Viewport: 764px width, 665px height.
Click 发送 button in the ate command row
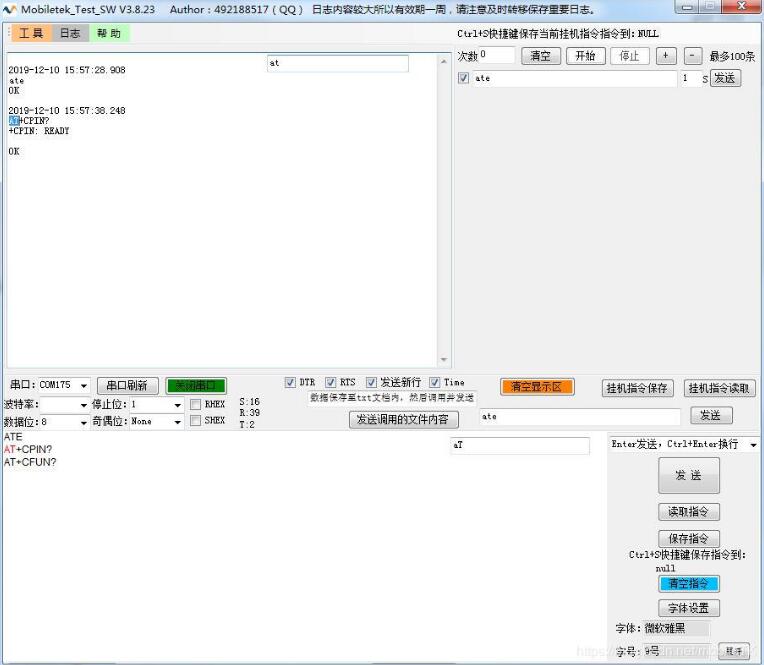(726, 78)
